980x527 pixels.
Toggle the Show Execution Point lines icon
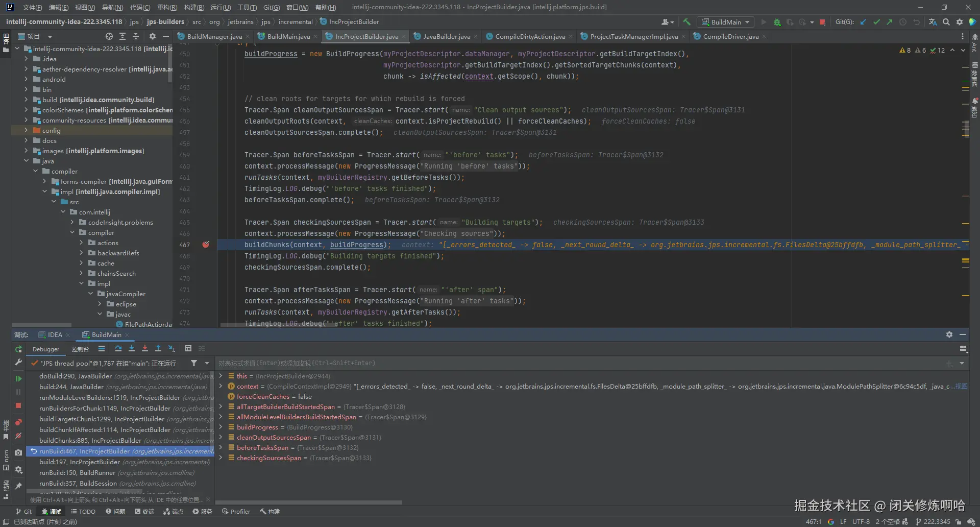click(x=102, y=348)
